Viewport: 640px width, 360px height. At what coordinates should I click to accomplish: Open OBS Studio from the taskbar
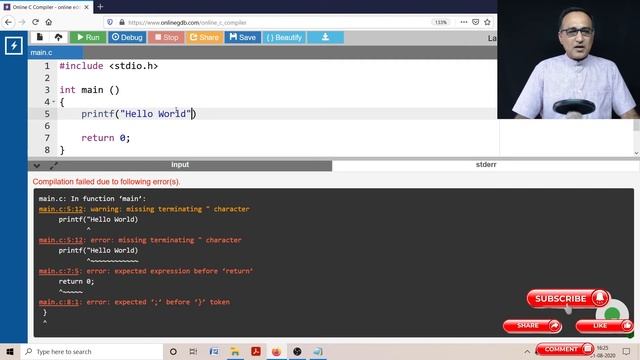297,351
